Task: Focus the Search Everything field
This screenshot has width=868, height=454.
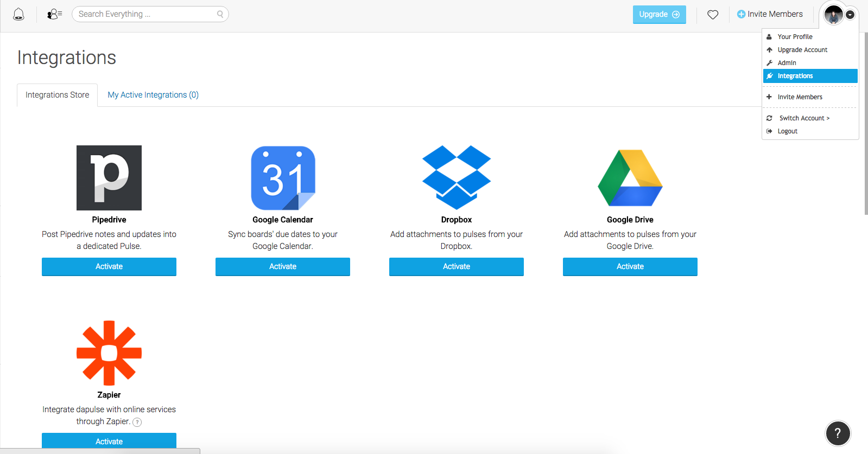Action: pos(150,14)
